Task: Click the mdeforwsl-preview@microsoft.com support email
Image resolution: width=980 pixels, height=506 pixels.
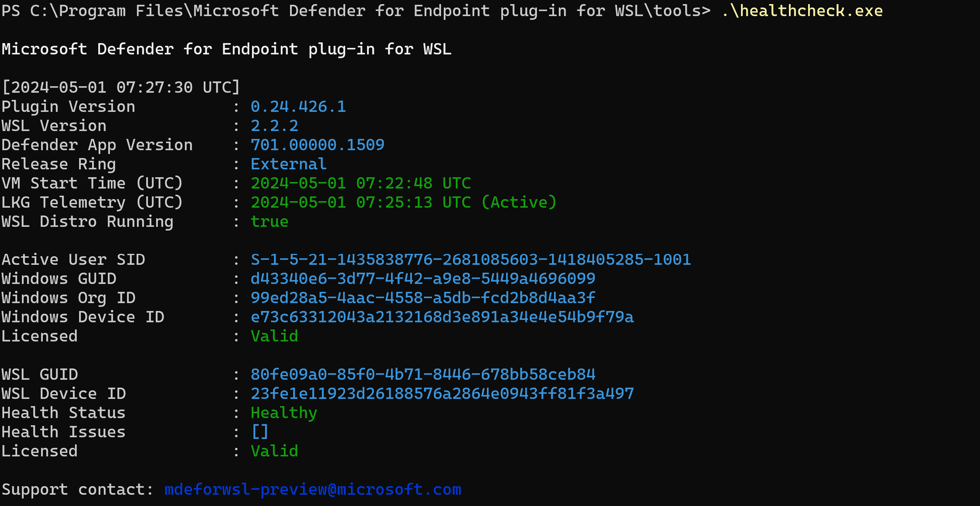Action: (312, 489)
